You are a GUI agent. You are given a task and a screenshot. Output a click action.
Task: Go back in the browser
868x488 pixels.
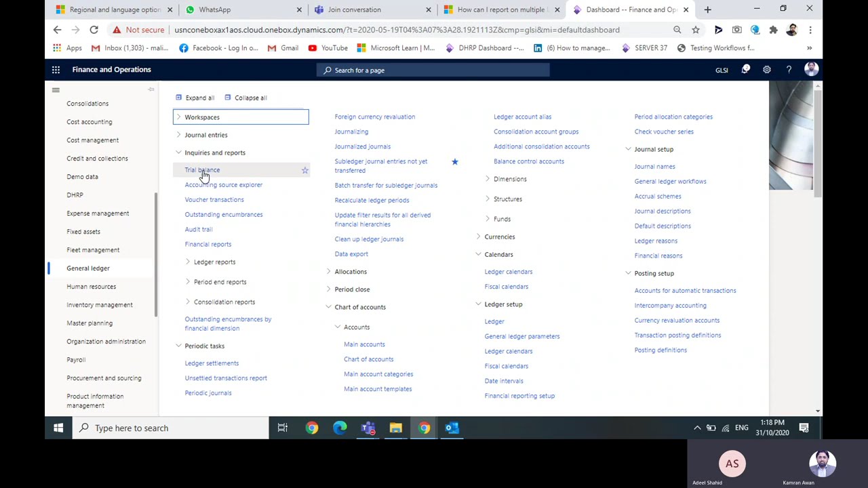(57, 30)
